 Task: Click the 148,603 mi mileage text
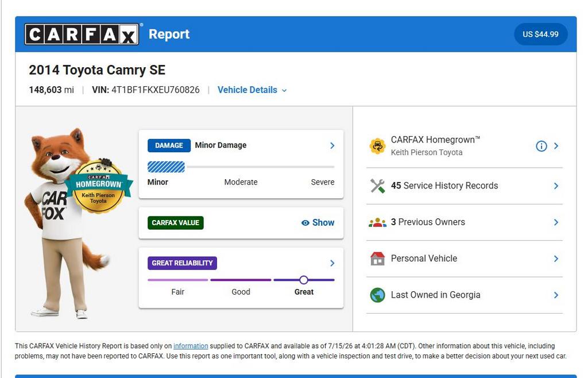(51, 90)
